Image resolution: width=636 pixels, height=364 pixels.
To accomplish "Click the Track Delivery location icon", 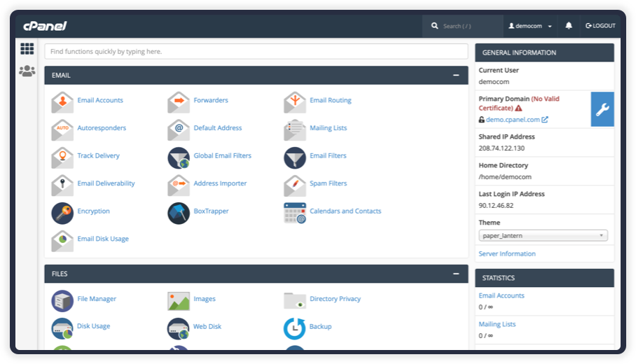I will [x=62, y=157].
